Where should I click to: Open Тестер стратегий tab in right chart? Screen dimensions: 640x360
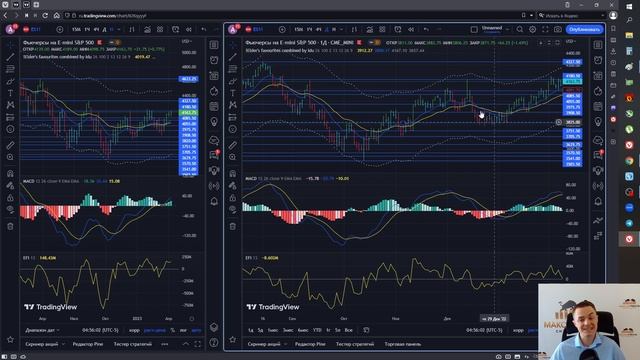pos(355,344)
